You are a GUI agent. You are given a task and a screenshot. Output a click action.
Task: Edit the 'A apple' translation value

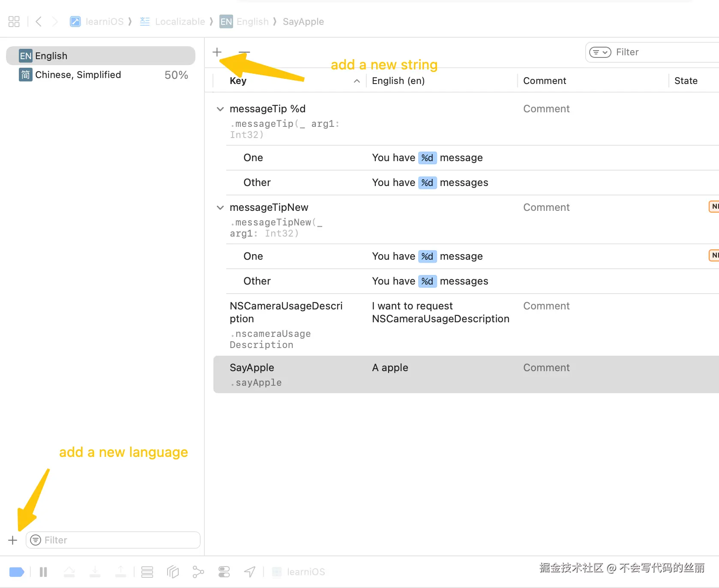pyautogui.click(x=390, y=368)
